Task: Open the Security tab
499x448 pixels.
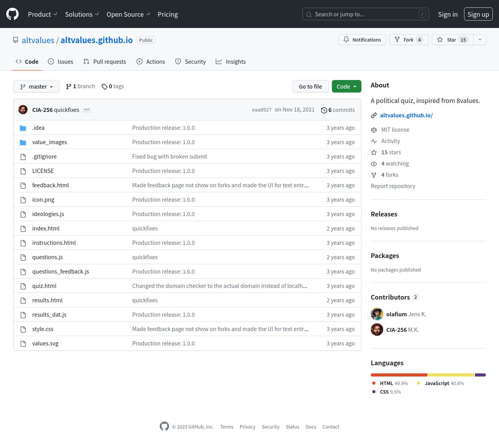Action: click(190, 61)
